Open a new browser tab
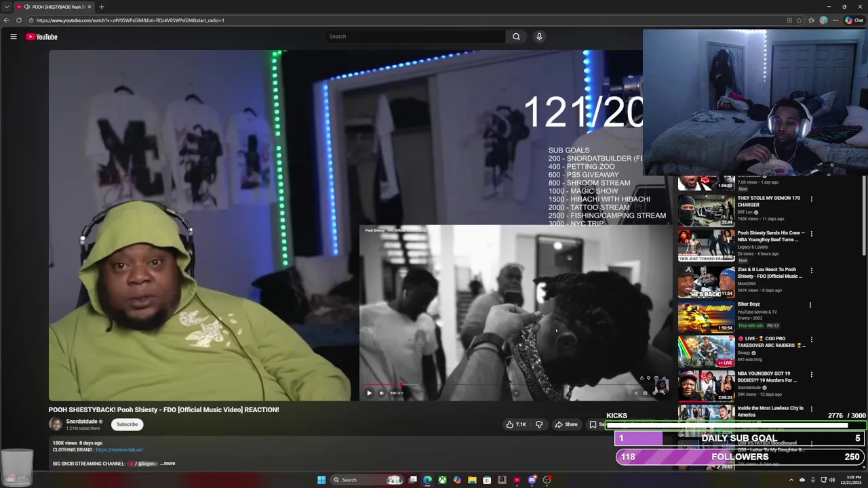The height and width of the screenshot is (488, 868). [x=101, y=7]
